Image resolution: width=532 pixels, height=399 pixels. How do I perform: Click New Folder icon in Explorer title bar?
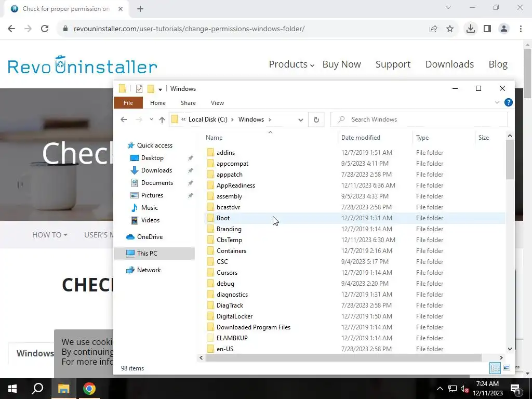coord(151,89)
